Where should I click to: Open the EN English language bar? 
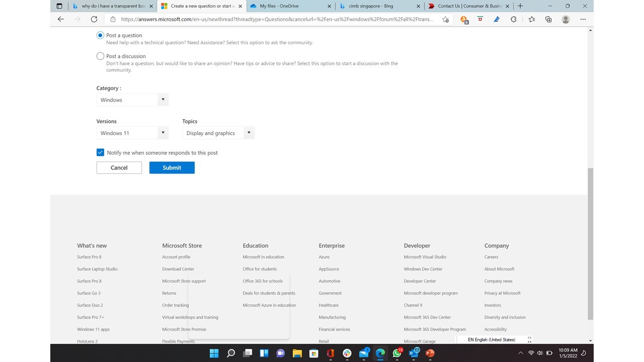[491, 339]
